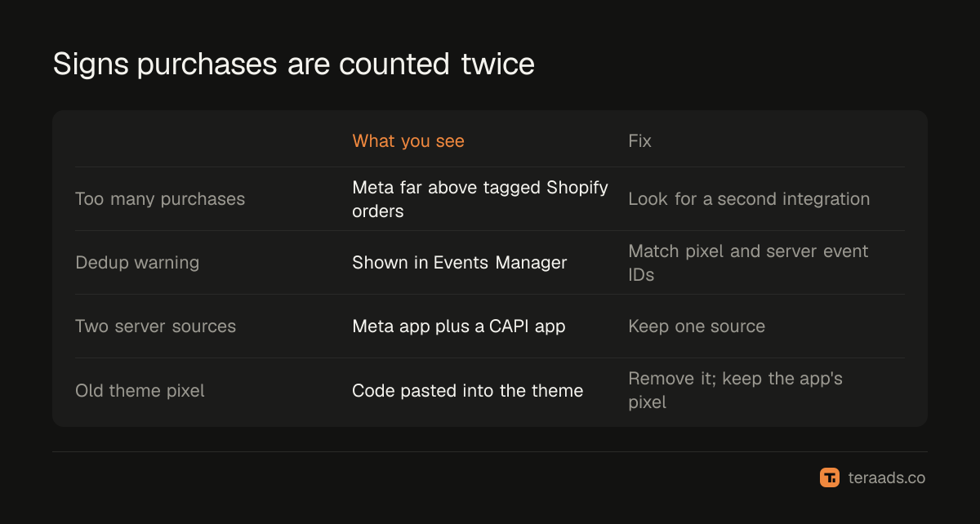Image resolution: width=980 pixels, height=524 pixels.
Task: Click the 'Meta app plus a CAPI app' cell
Action: (x=459, y=326)
